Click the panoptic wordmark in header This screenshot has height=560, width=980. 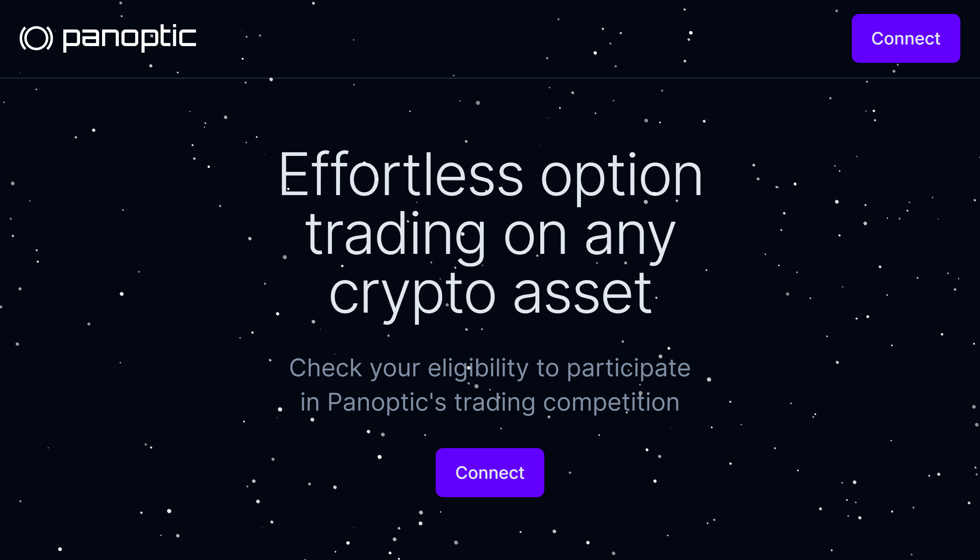129,38
